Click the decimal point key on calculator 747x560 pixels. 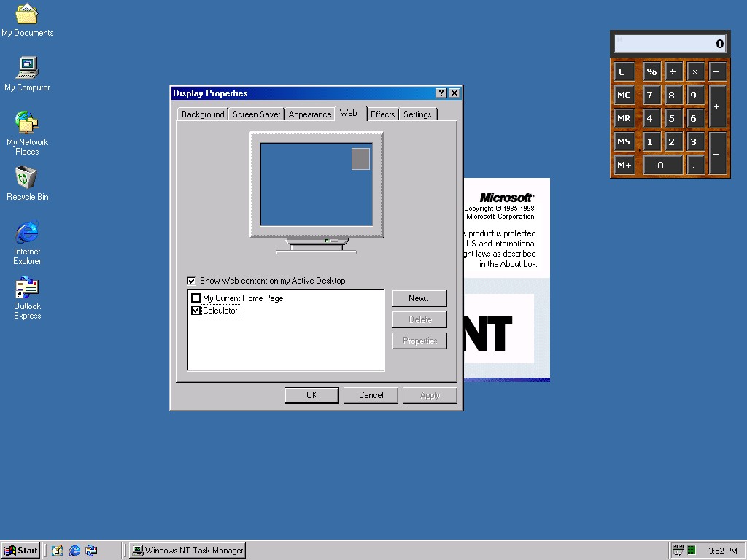click(694, 165)
